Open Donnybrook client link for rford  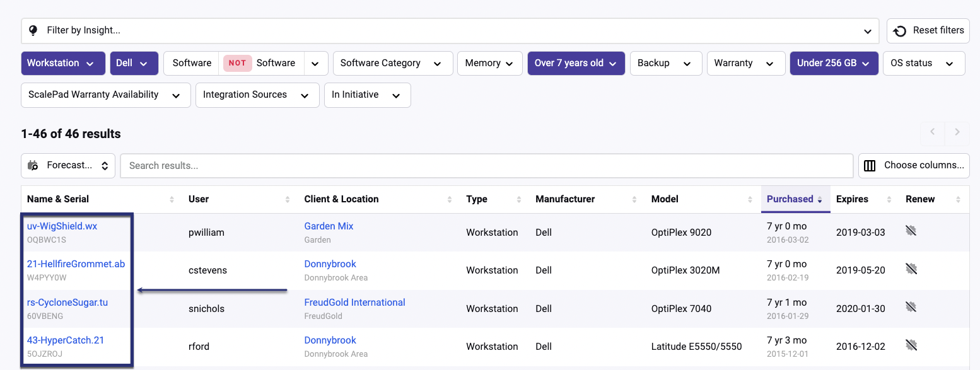(x=330, y=340)
